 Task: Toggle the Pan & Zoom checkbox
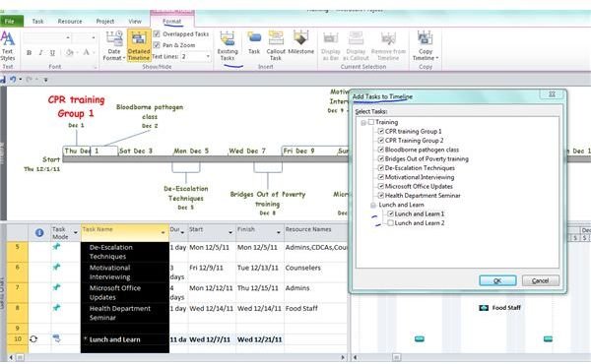[x=157, y=45]
